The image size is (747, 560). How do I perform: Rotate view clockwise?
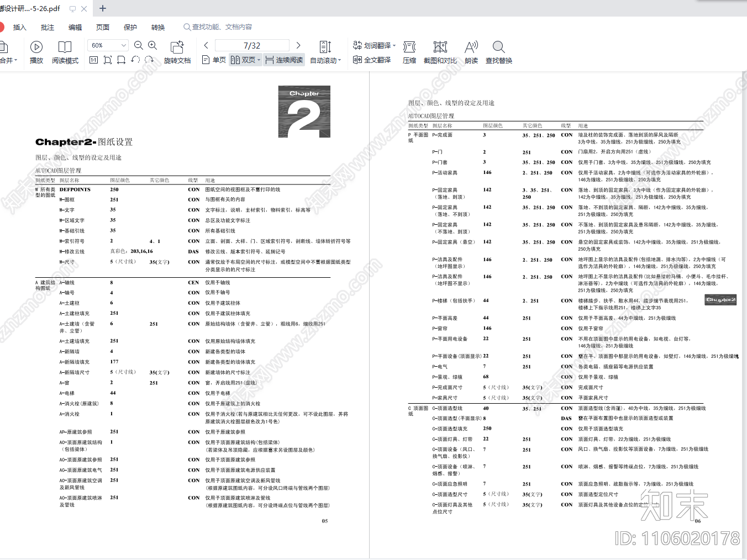[x=149, y=60]
